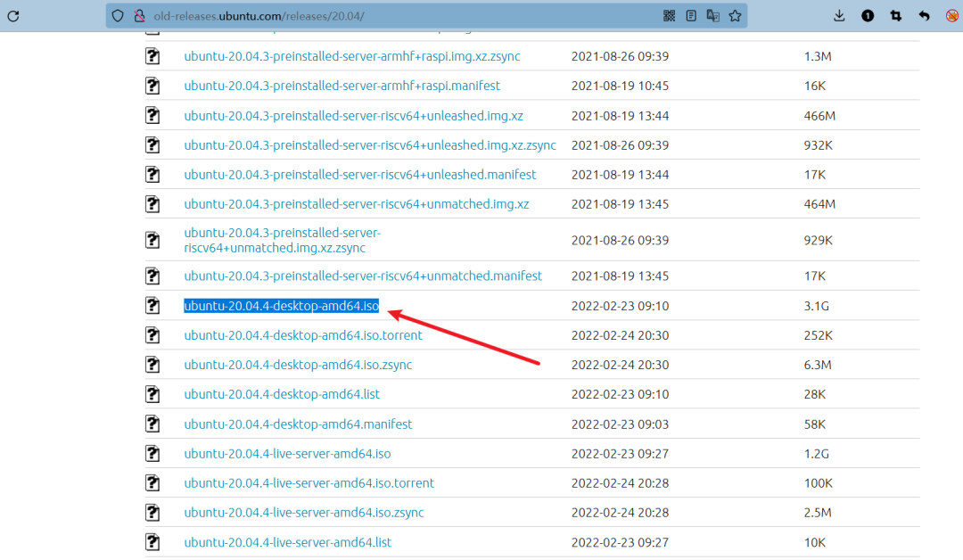The image size is (963, 560).
Task: Open server-armhf+raspi.manifest link
Action: [x=342, y=86]
